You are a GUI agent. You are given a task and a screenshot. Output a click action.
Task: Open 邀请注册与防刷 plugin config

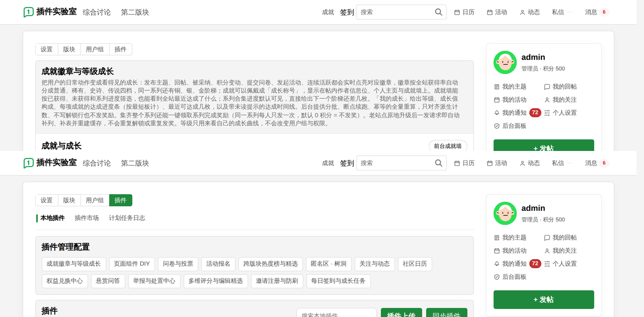(x=277, y=281)
